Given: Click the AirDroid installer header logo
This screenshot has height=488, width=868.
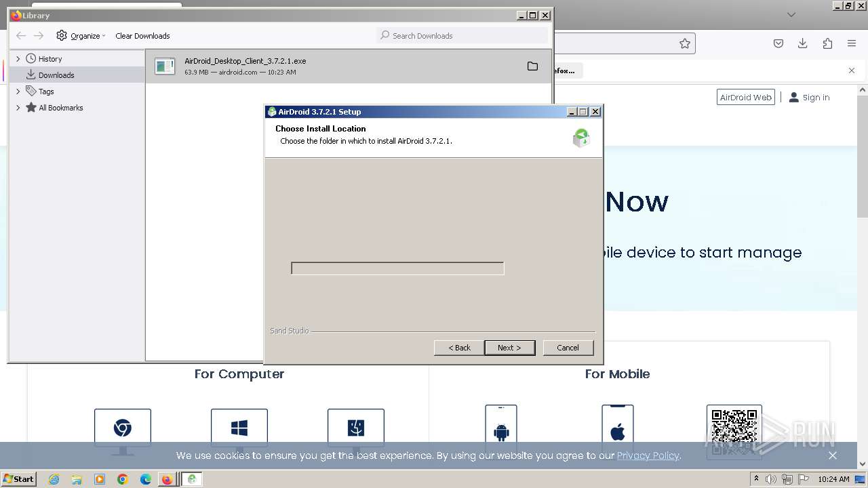Looking at the screenshot, I should coord(581,138).
